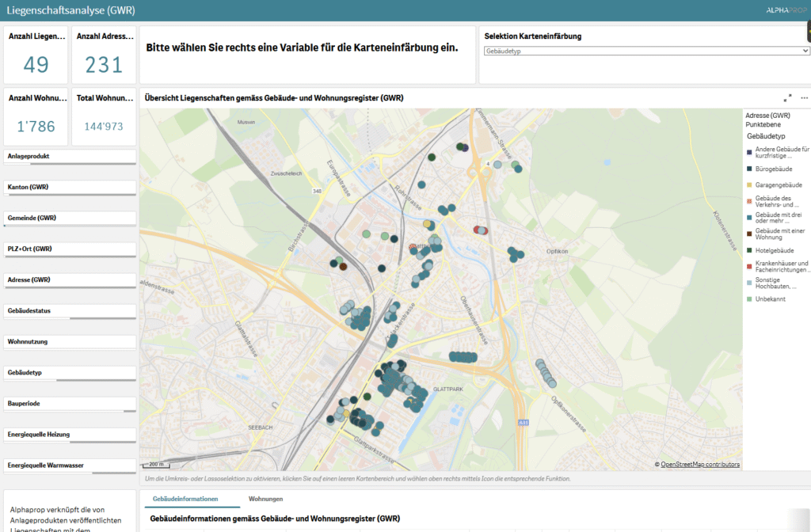Open the Selektion Karteneinfärbung dropdown
This screenshot has height=532, width=811.
tap(646, 51)
